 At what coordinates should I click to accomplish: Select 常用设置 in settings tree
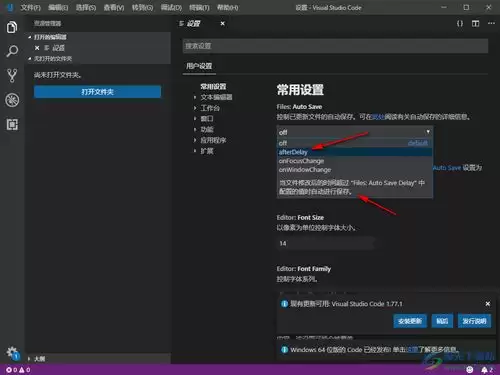click(x=213, y=86)
